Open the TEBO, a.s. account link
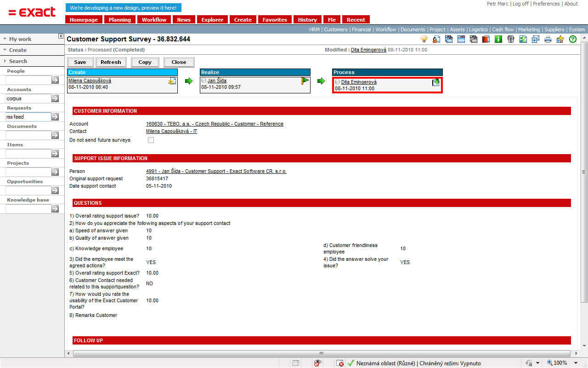Screen dimensions: 588x368 pyautogui.click(x=215, y=124)
